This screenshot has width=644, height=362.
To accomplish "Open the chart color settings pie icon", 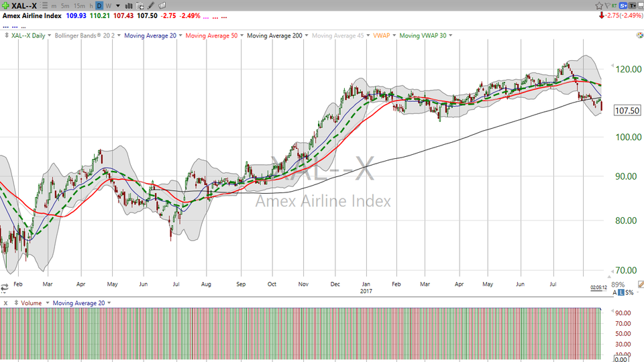I will click(x=639, y=36).
